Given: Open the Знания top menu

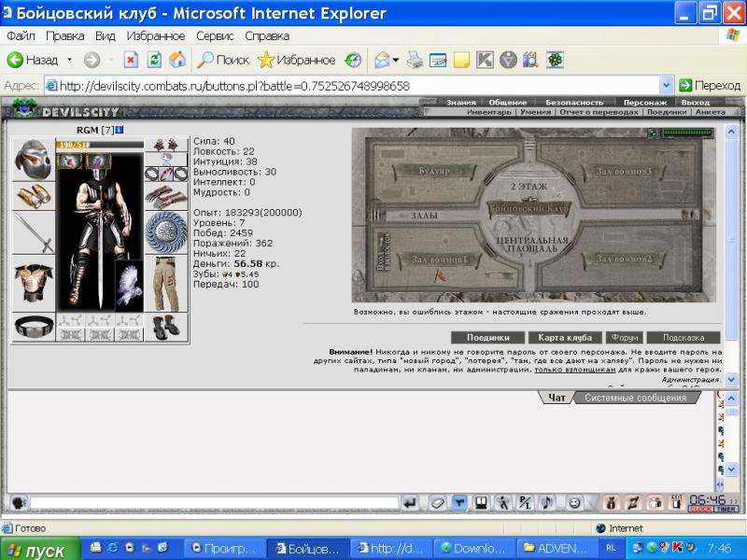Looking at the screenshot, I should [x=461, y=103].
